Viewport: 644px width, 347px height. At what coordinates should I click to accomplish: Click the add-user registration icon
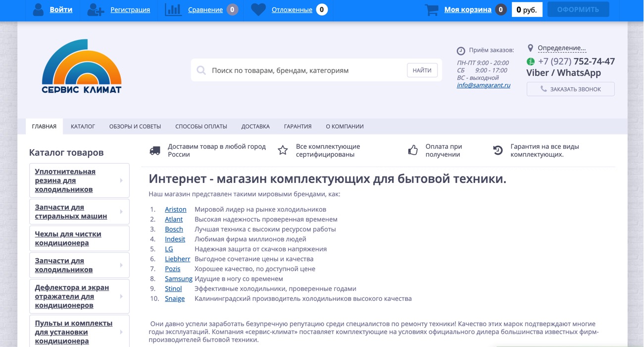(x=96, y=9)
